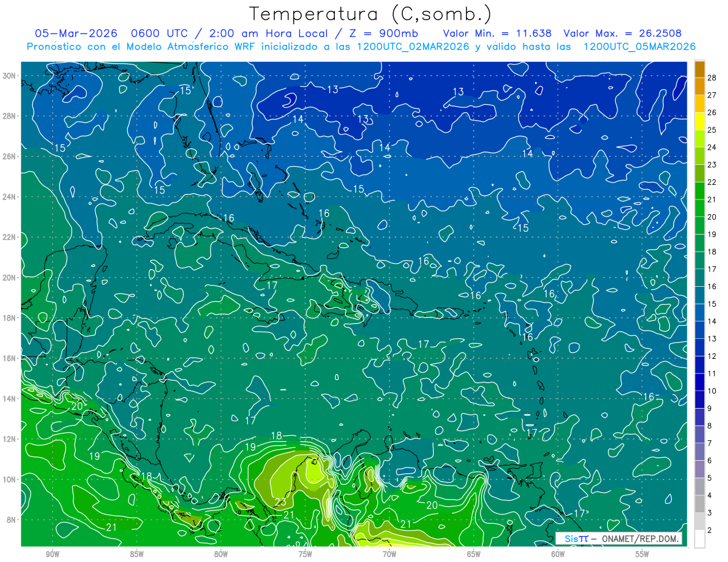Click the "SisTT - ONAMET/REP.DOM." credit box
Viewport: 728px width, 562px height.
tap(619, 538)
